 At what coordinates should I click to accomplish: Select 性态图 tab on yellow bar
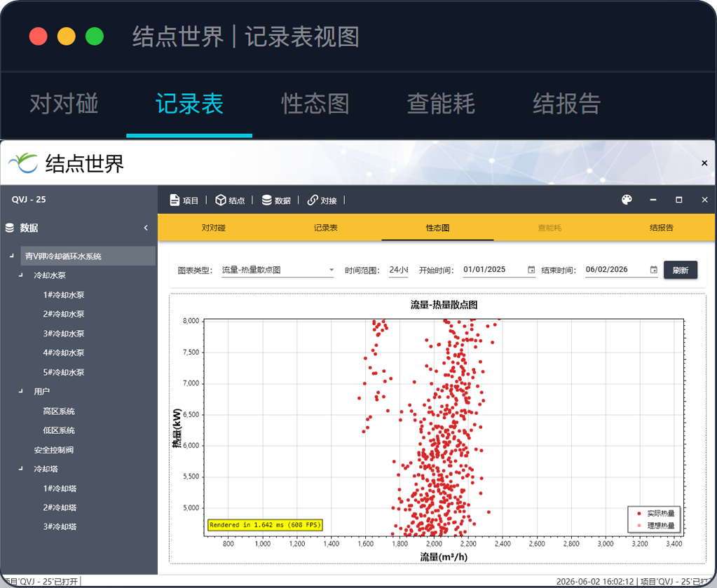tap(437, 228)
